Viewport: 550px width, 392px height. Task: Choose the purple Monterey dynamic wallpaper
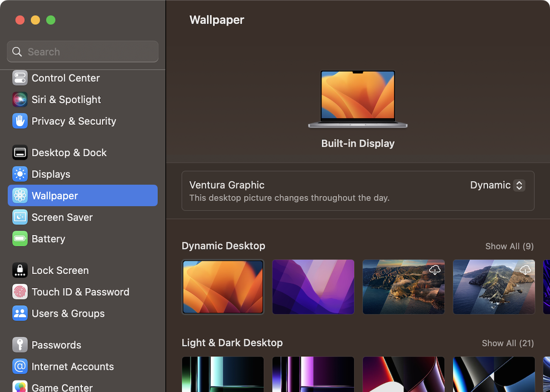[313, 287]
